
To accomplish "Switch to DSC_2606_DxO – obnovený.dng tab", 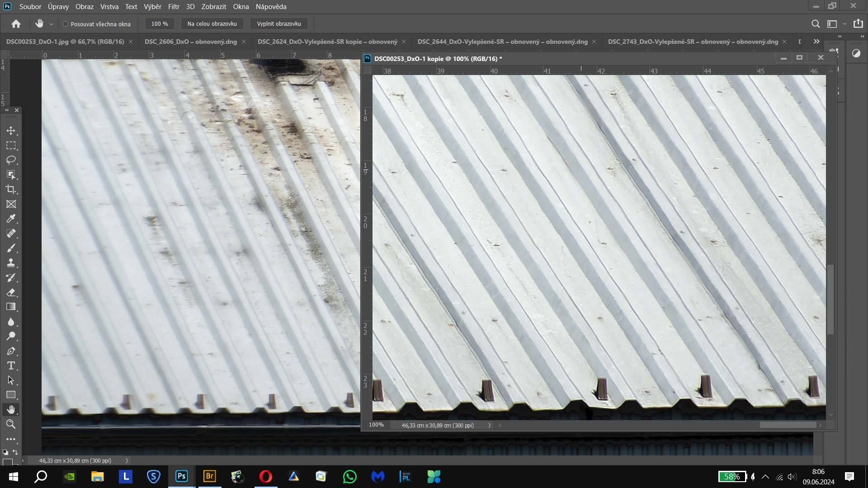I will (190, 42).
